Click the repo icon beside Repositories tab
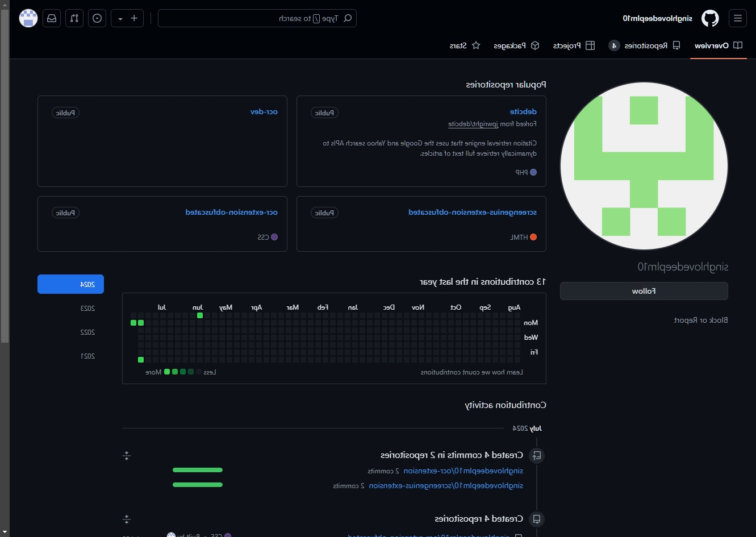Screen dimensions: 756x537 click(x=676, y=45)
